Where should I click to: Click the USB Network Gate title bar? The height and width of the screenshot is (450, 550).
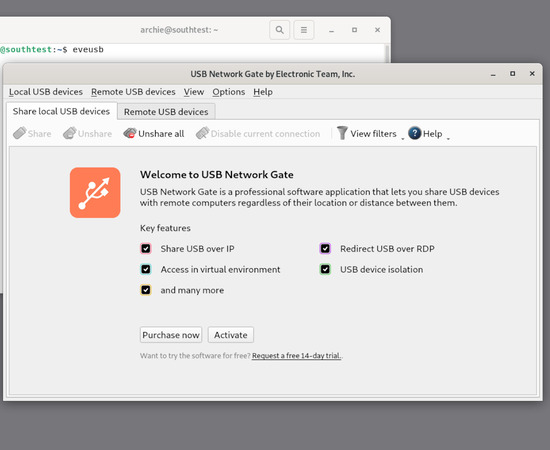(x=273, y=74)
